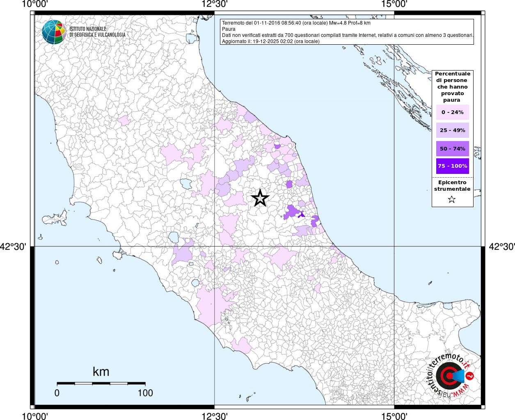The image size is (515, 420).
Task: Click the INGV globe logo
Action: point(54,32)
